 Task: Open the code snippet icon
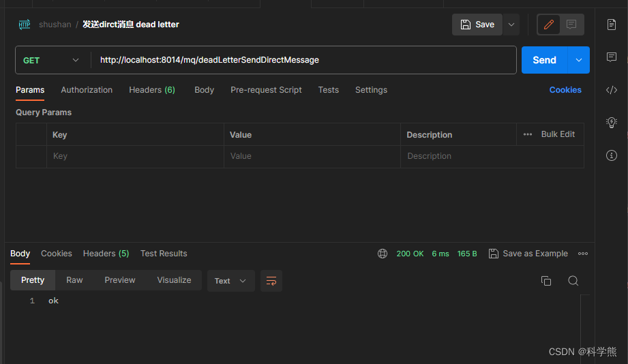click(611, 90)
